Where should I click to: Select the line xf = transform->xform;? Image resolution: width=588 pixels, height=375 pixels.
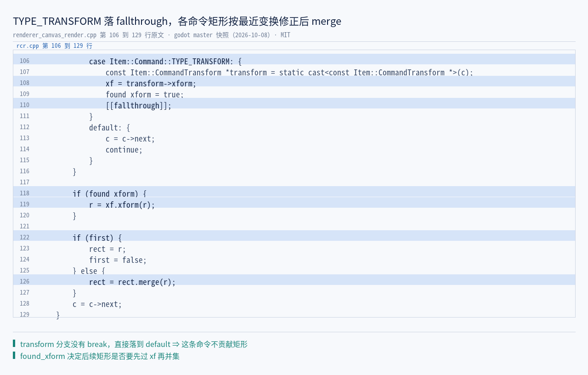pyautogui.click(x=151, y=84)
